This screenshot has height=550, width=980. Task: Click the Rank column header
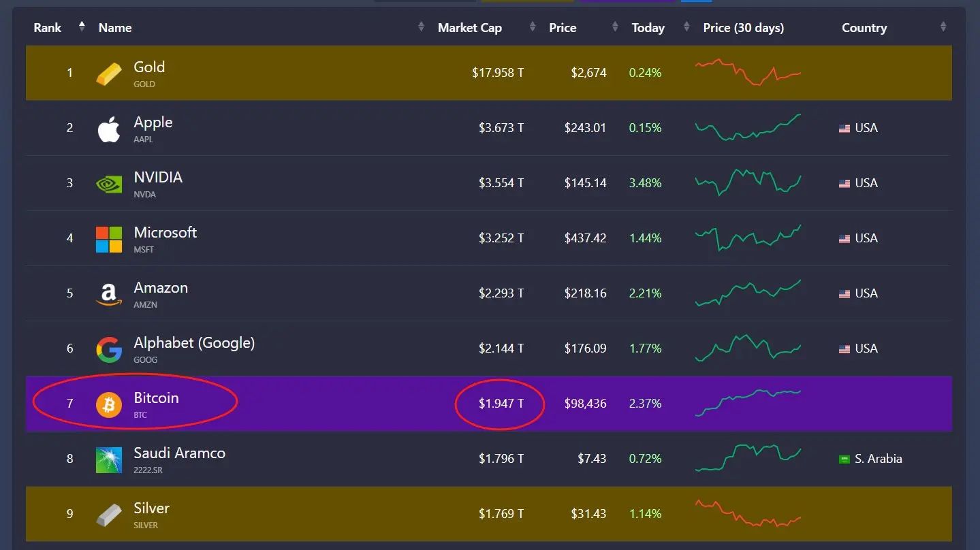pos(48,28)
